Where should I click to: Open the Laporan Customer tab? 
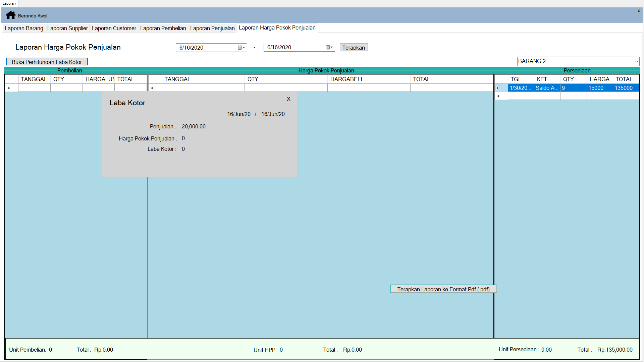click(114, 28)
